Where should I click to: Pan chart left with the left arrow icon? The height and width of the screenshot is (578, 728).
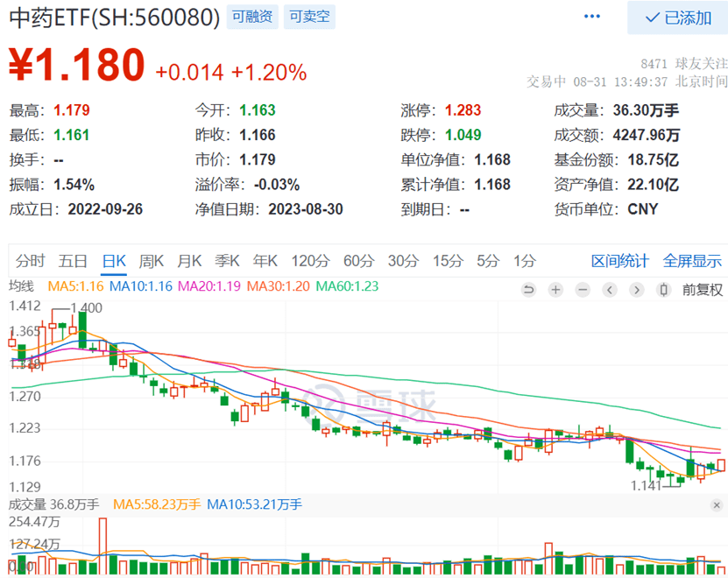610,290
